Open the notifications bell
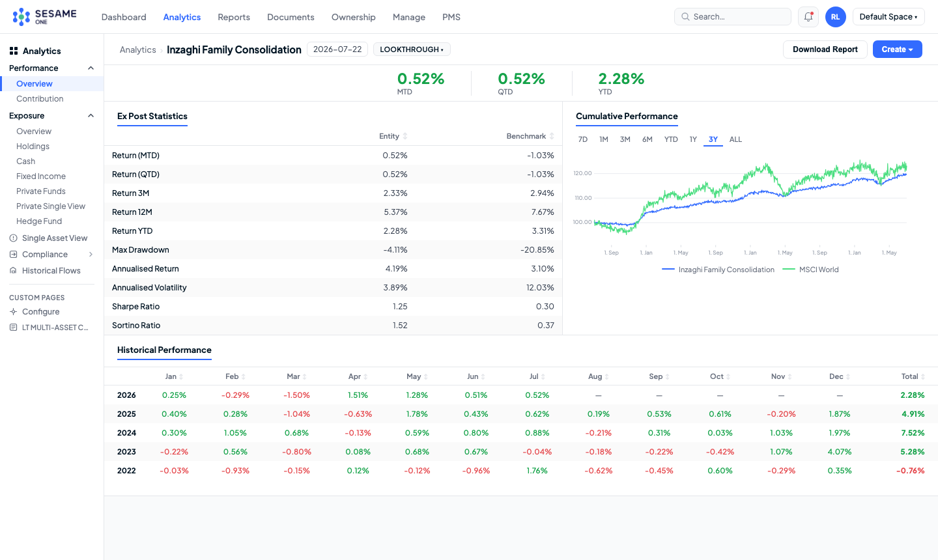Image resolution: width=938 pixels, height=560 pixels. [x=808, y=17]
